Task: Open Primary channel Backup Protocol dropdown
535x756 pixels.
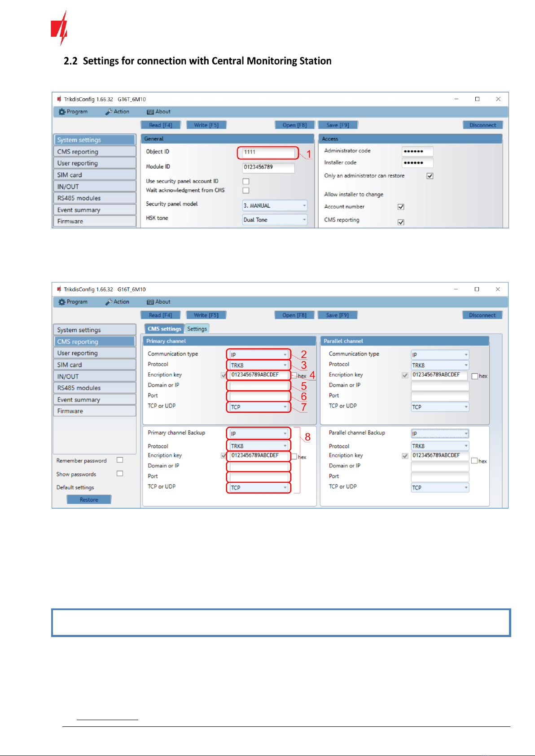Action: pyautogui.click(x=259, y=446)
